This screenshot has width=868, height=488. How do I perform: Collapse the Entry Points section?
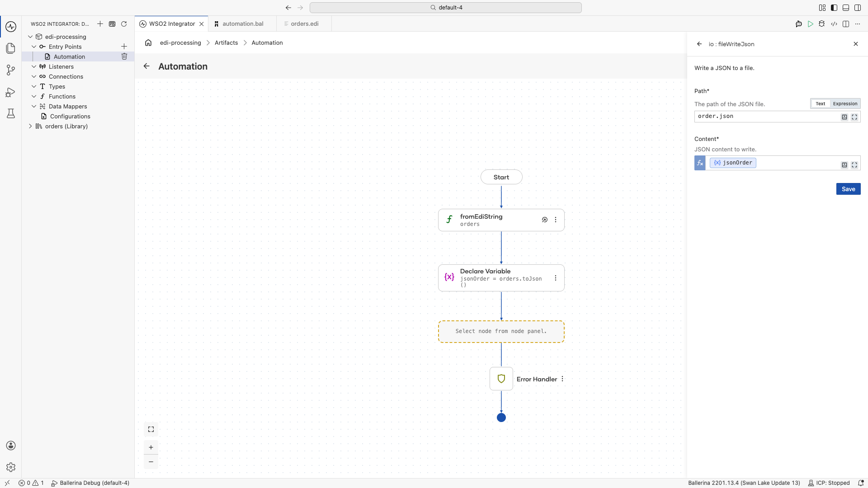click(x=34, y=47)
